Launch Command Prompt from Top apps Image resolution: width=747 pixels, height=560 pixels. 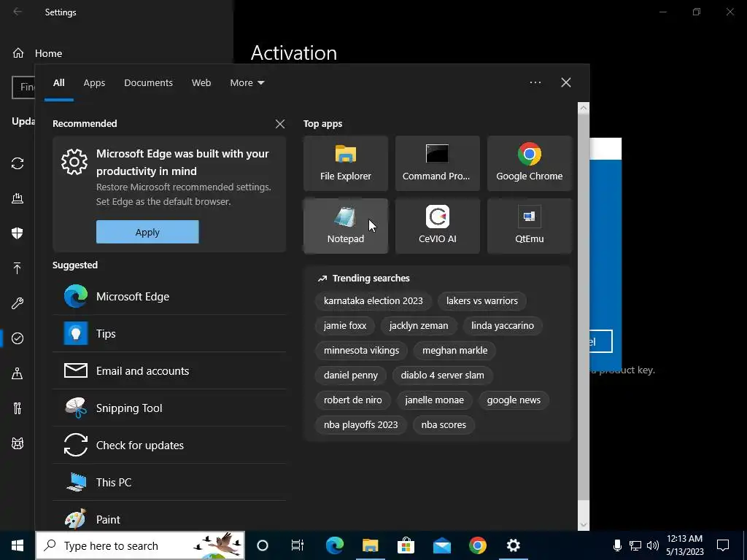(438, 163)
